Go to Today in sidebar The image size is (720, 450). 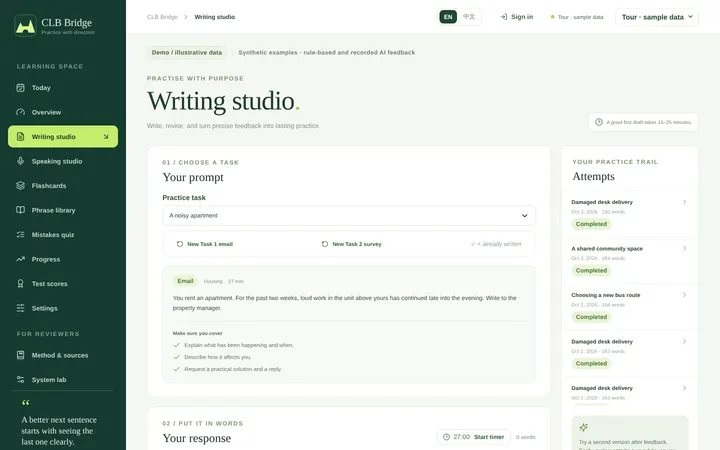[x=63, y=88]
